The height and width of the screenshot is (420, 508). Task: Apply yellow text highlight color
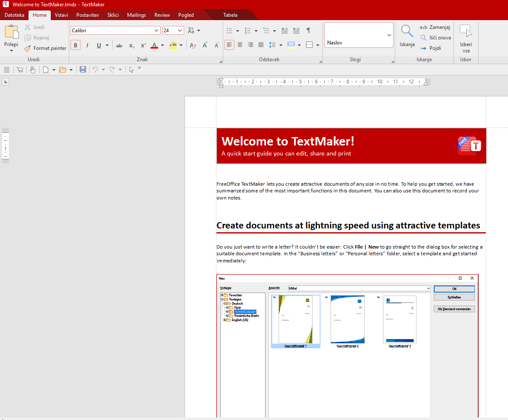(x=173, y=45)
